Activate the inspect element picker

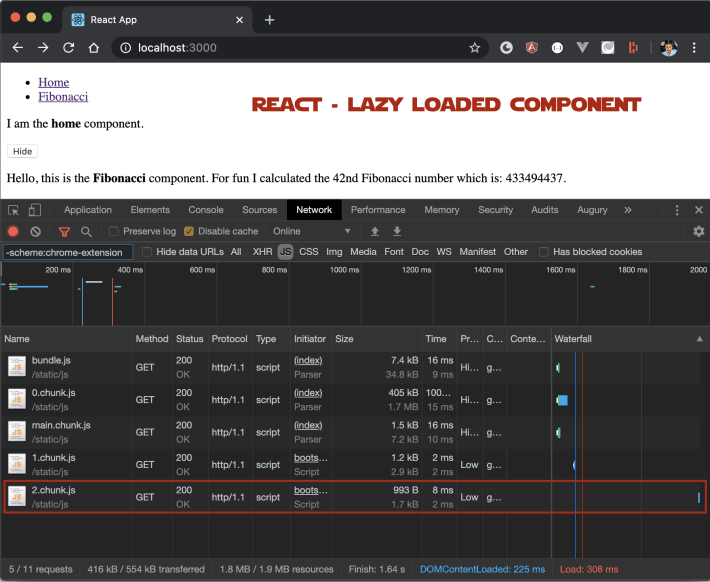click(13, 210)
